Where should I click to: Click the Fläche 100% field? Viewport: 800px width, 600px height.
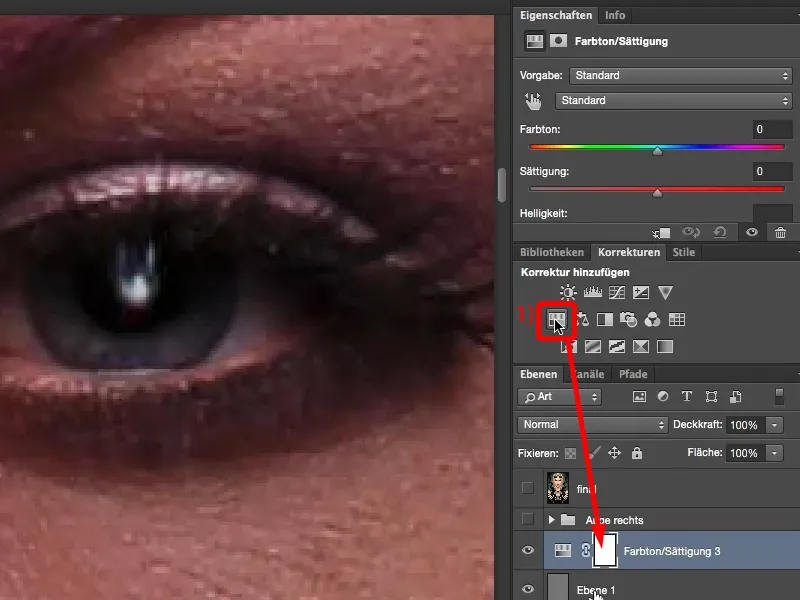746,453
